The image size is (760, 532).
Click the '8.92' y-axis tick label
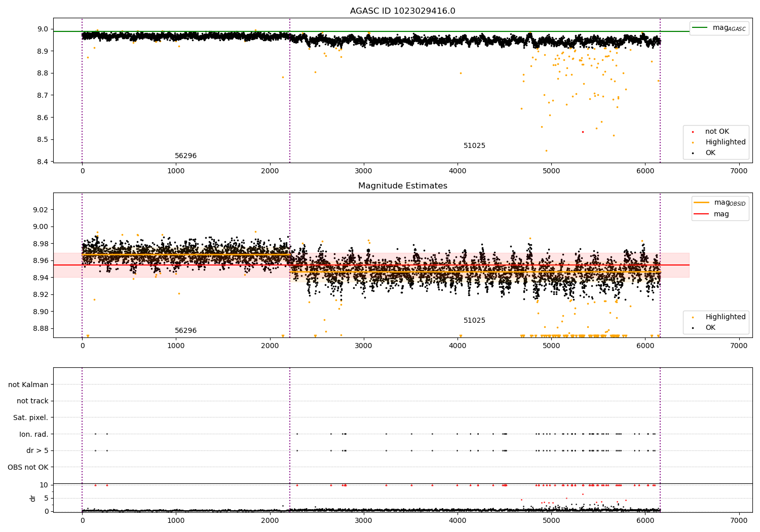41,295
